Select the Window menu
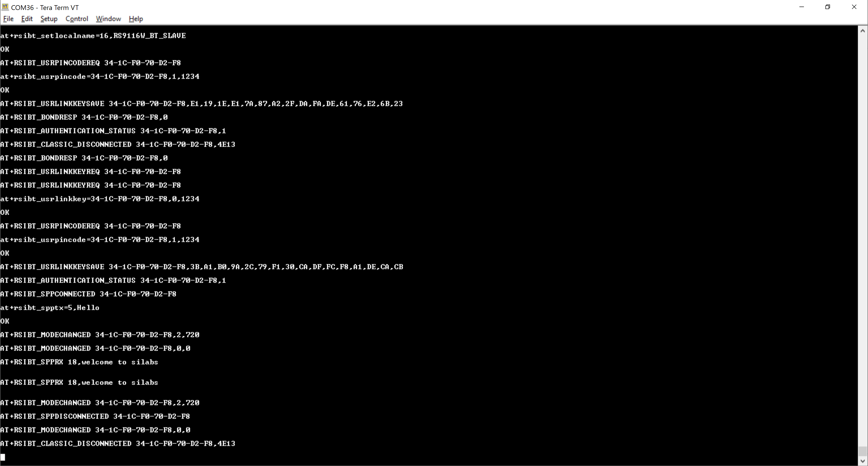The height and width of the screenshot is (466, 868). pos(108,19)
